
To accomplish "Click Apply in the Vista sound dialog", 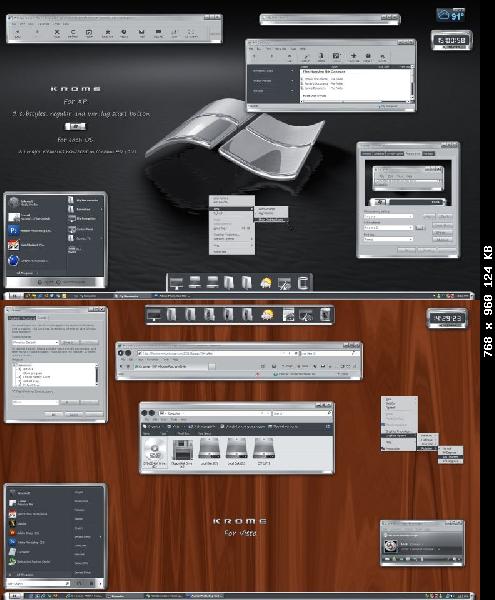I will coord(94,414).
